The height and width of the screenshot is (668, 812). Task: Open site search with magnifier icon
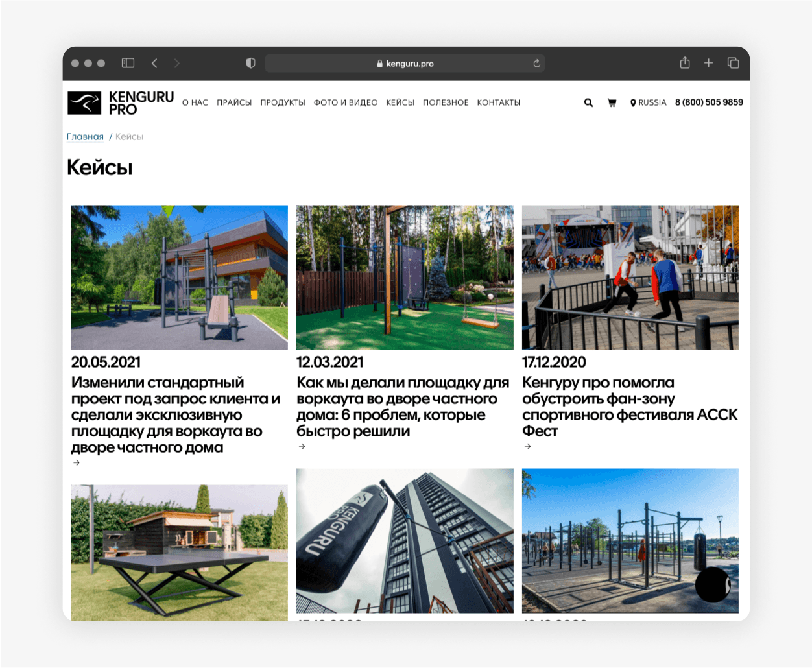(x=588, y=102)
